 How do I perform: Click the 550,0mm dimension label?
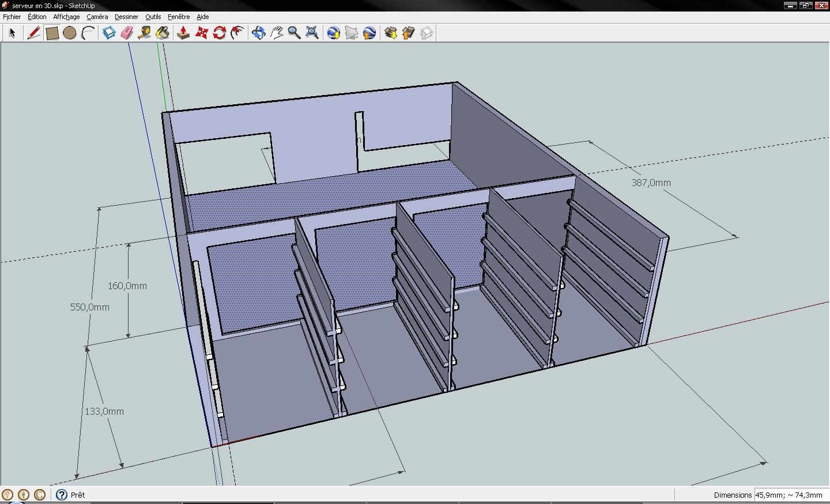point(90,307)
